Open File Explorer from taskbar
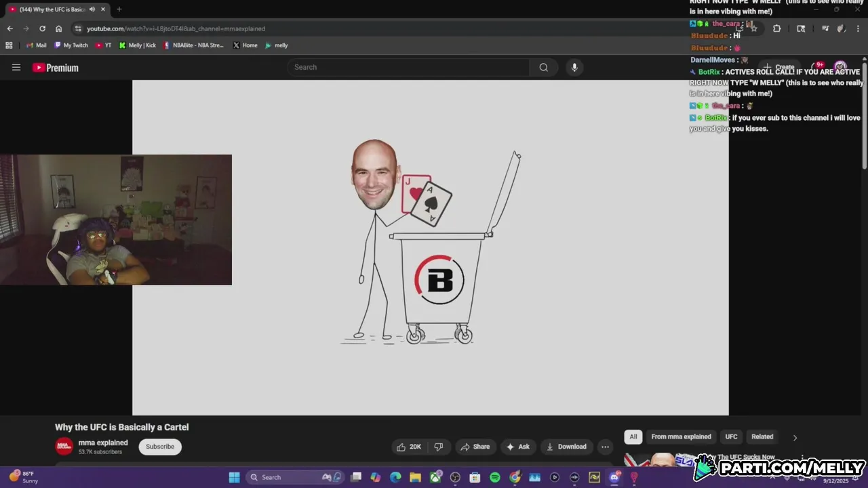 click(x=415, y=477)
